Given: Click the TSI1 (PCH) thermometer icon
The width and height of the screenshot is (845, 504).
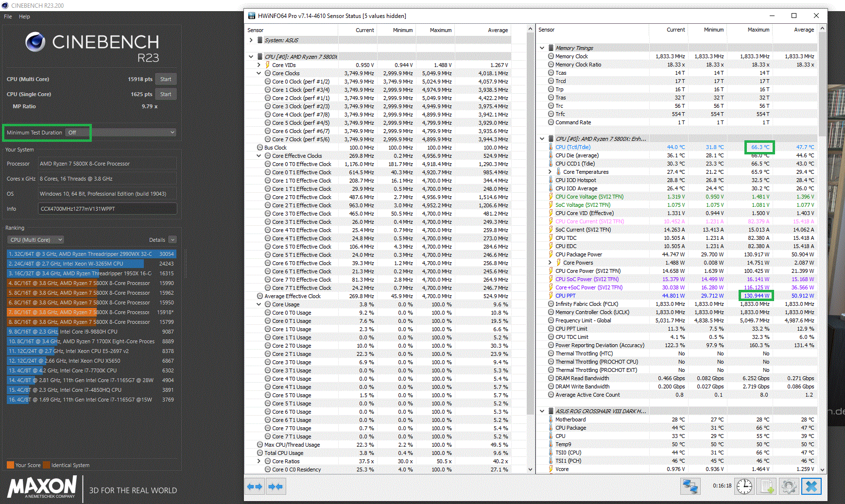Looking at the screenshot, I should point(551,461).
